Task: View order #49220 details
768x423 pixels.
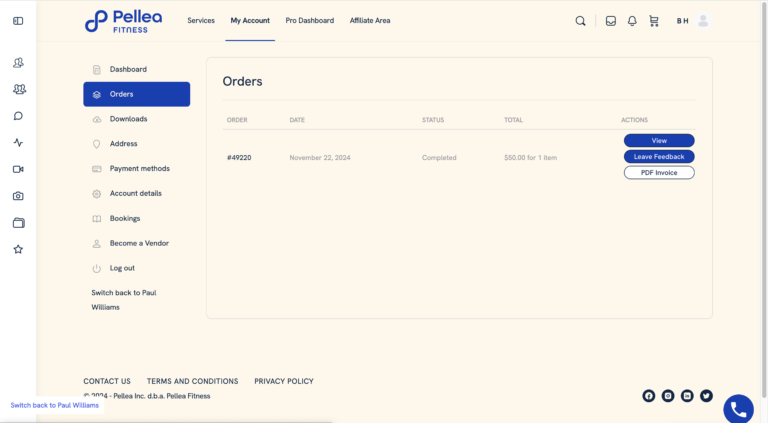Action: [x=659, y=141]
